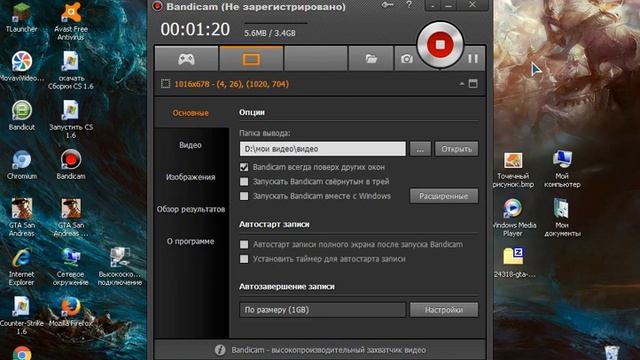Click the window toggle icon beside the arrow
640x360 pixels.
[473, 84]
